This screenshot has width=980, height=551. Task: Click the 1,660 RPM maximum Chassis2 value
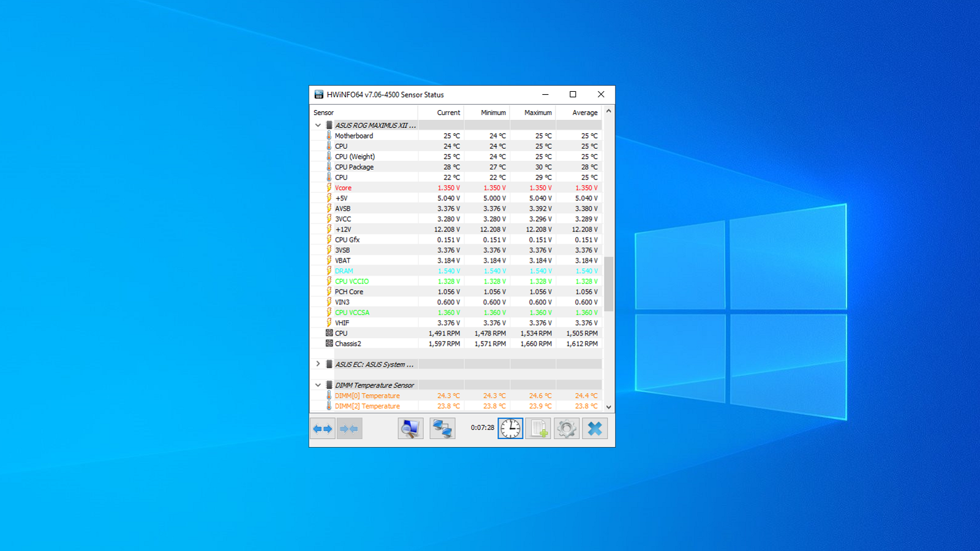(x=536, y=344)
